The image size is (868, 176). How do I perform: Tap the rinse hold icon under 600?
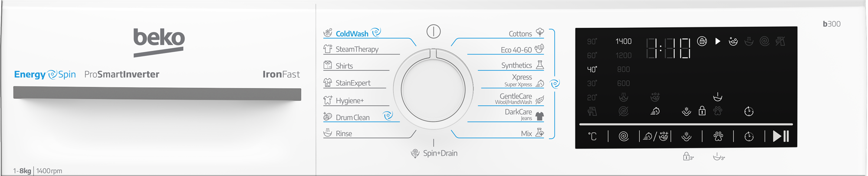tap(624, 97)
